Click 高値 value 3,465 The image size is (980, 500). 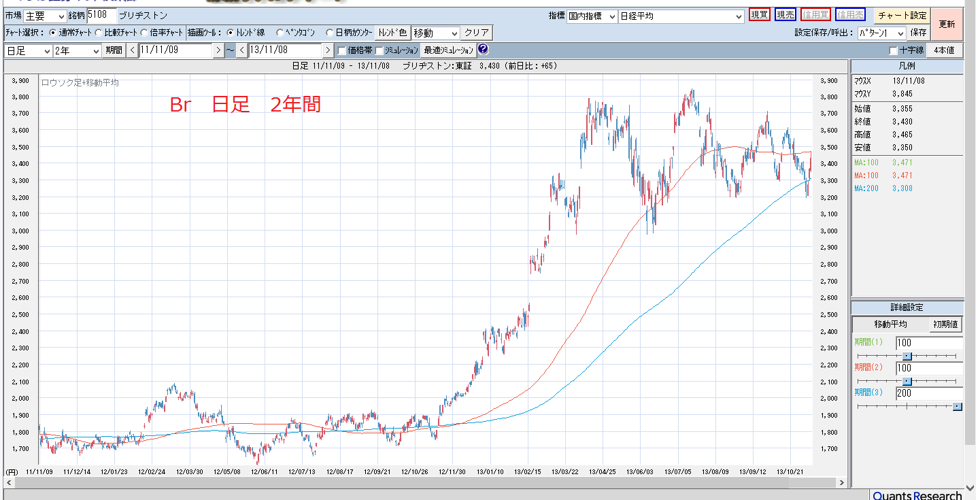[x=902, y=135]
